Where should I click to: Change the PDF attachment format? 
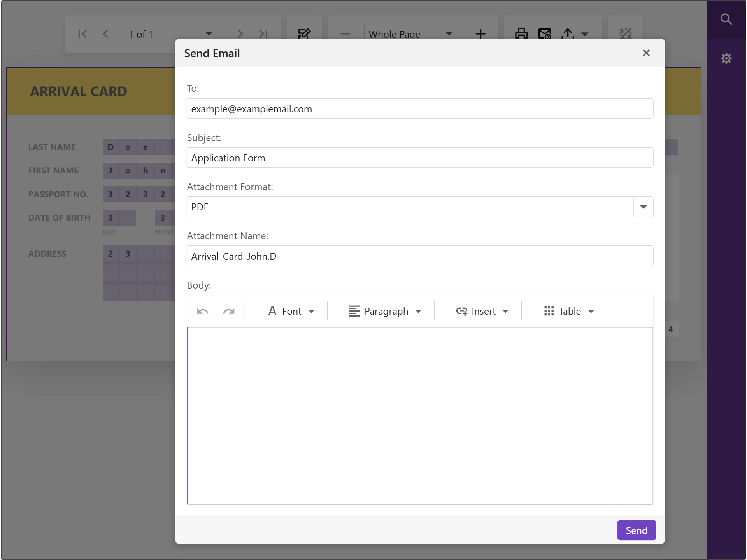point(643,207)
